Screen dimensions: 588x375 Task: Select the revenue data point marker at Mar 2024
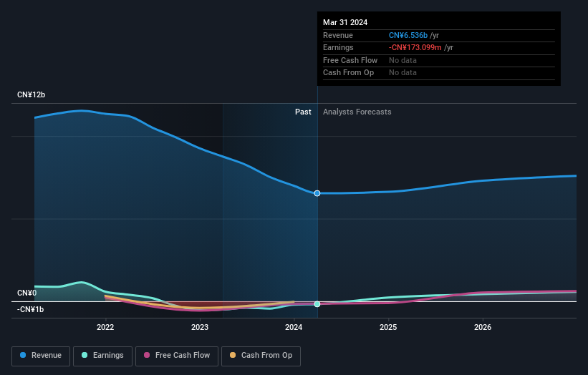click(317, 193)
